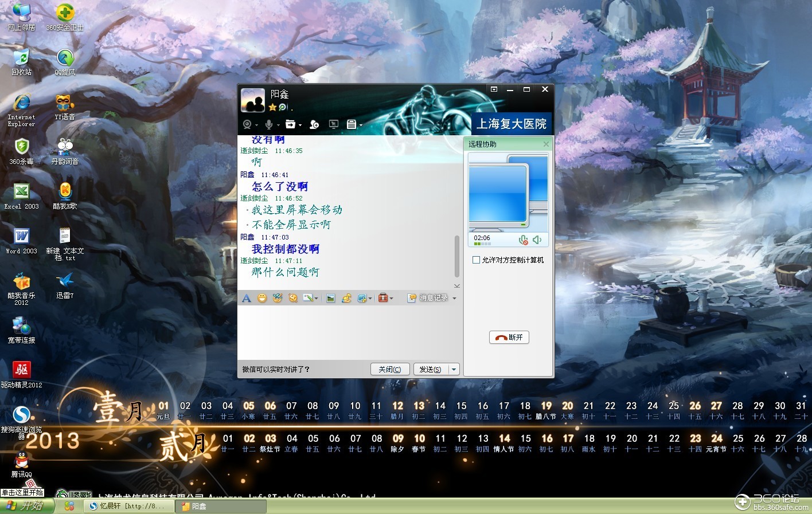
Task: Click the quick launch icon beside Start
Action: (69, 506)
